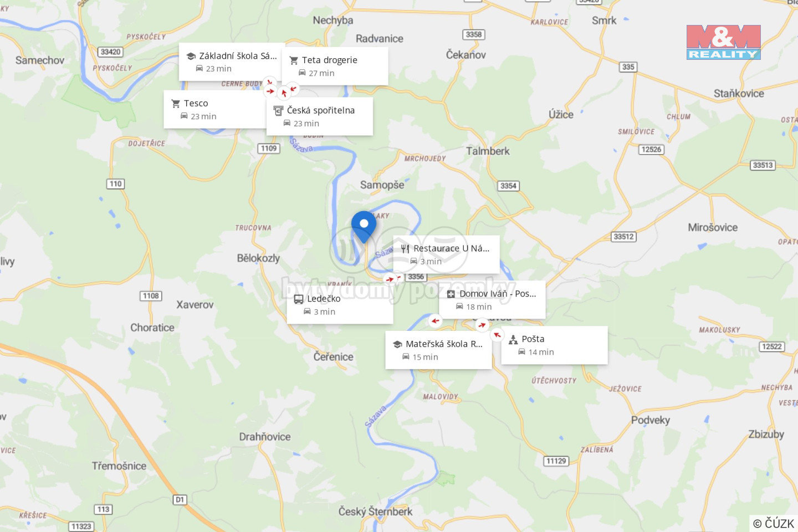The height and width of the screenshot is (532, 798).
Task: Select the D1 motorway shield
Action: 180,500
